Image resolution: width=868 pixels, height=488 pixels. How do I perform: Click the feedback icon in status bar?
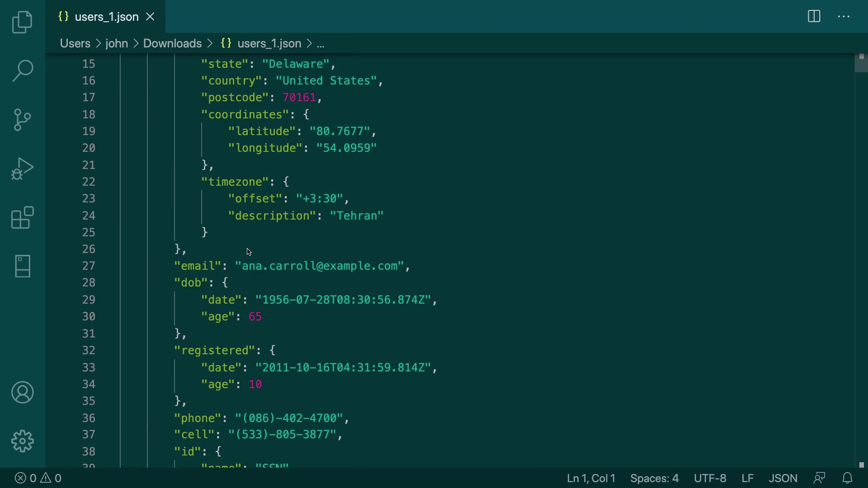point(819,478)
